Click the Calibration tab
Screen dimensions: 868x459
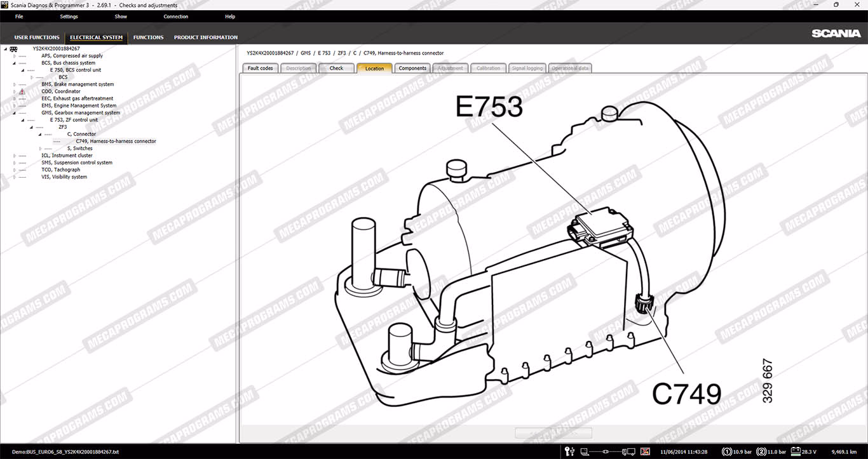488,68
